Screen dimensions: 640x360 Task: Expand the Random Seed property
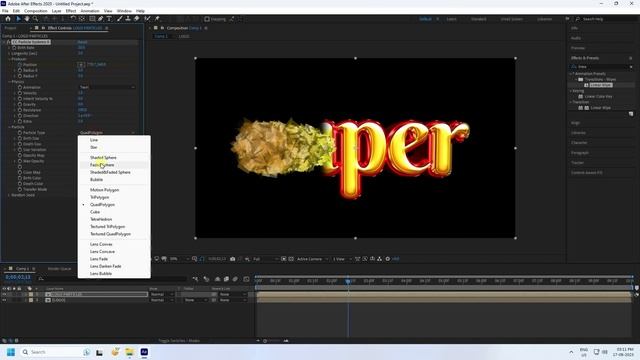[x=9, y=195]
